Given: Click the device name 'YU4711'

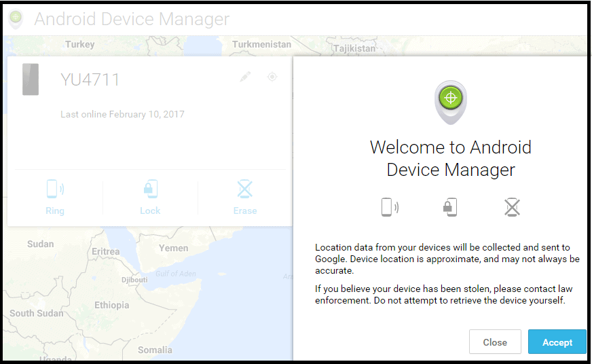Looking at the screenshot, I should (90, 79).
